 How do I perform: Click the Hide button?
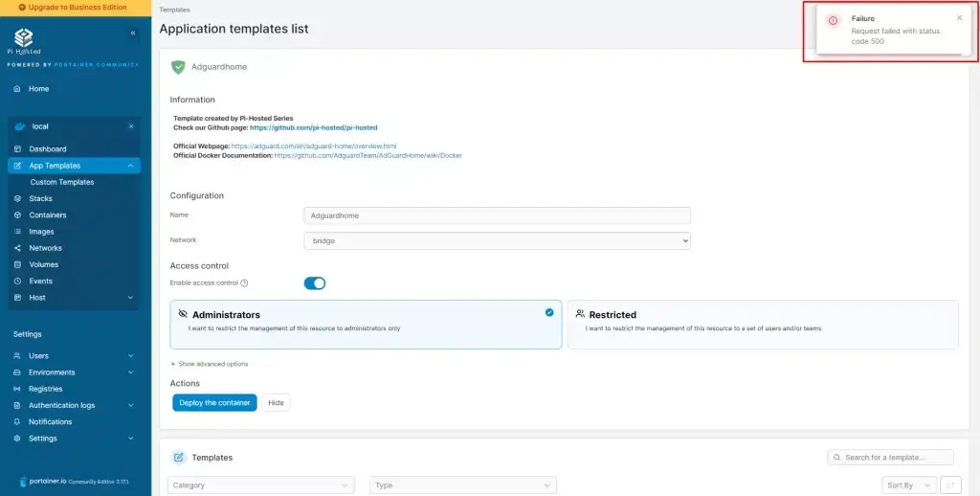pyautogui.click(x=277, y=403)
